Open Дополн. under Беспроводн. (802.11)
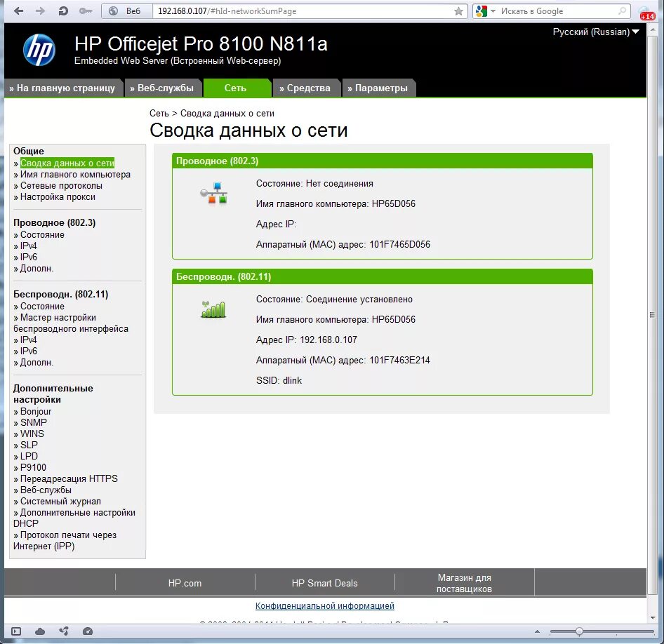The width and height of the screenshot is (664, 644). (x=36, y=363)
